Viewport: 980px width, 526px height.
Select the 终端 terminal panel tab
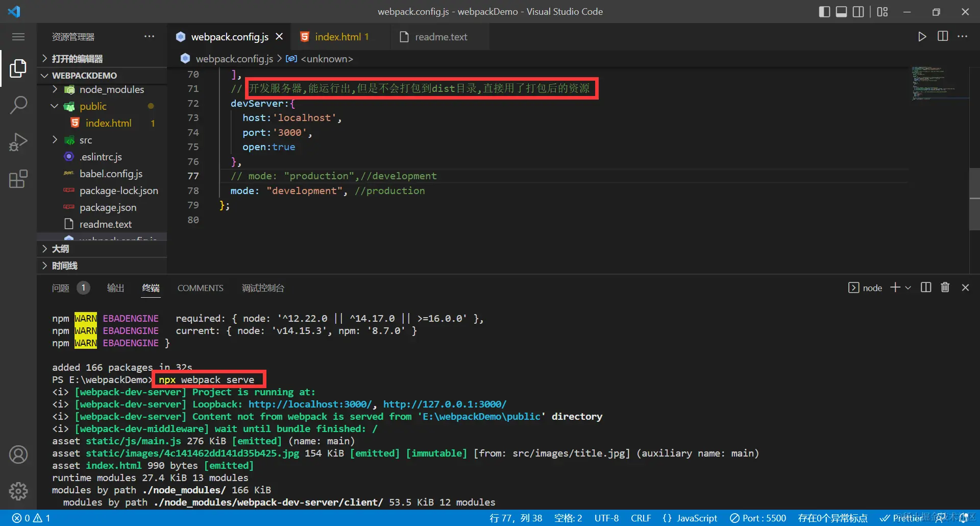pos(151,288)
